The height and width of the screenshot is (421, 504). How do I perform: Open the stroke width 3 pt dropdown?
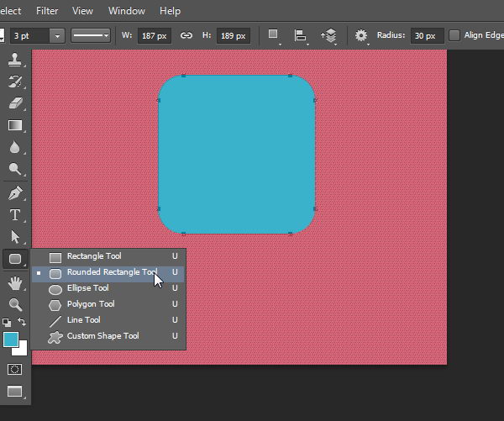pyautogui.click(x=56, y=35)
